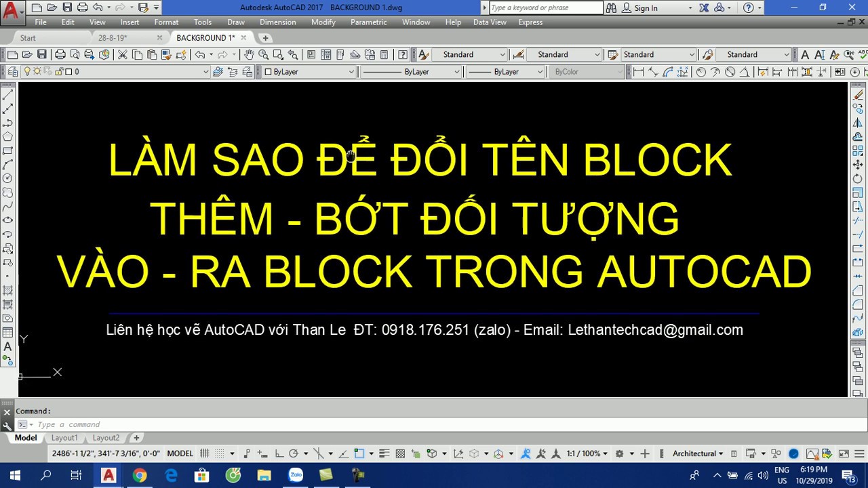Select the Pan hand tool
Image resolution: width=868 pixels, height=488 pixels.
coord(249,54)
